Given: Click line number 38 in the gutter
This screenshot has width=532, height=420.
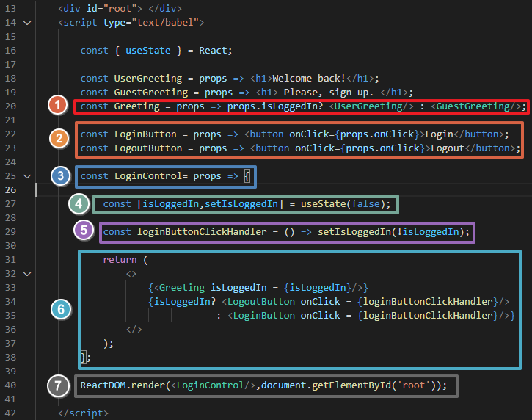Looking at the screenshot, I should click(x=10, y=358).
